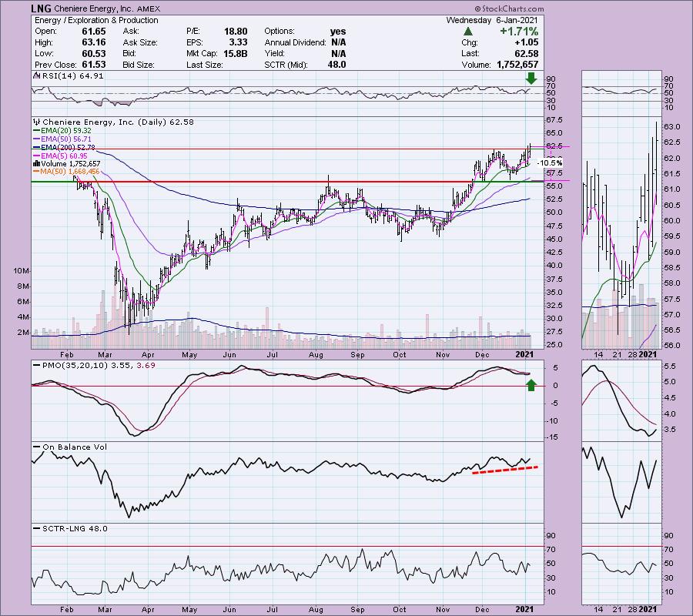Select the Open price 61.65
Viewport: 693px width, 616px height.
tap(94, 32)
